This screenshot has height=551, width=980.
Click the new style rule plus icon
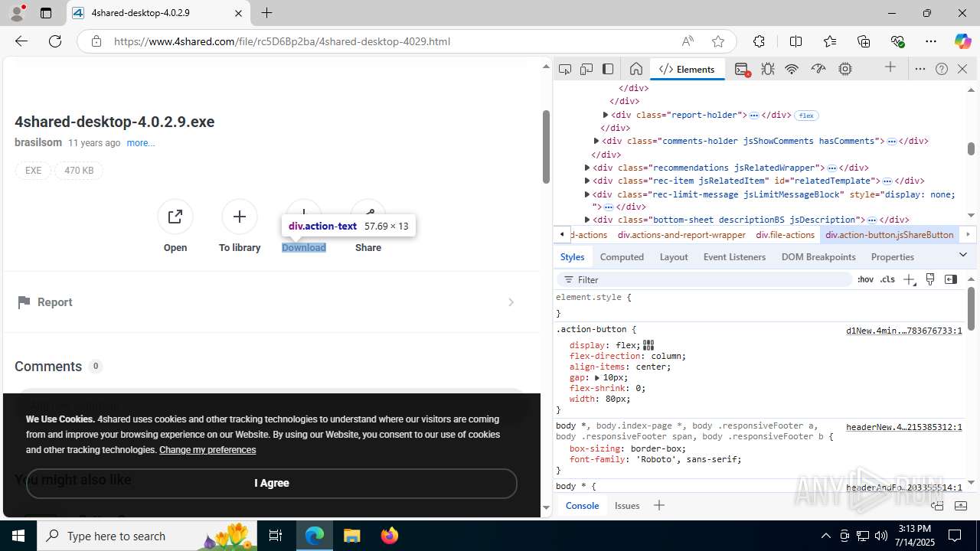coord(909,279)
